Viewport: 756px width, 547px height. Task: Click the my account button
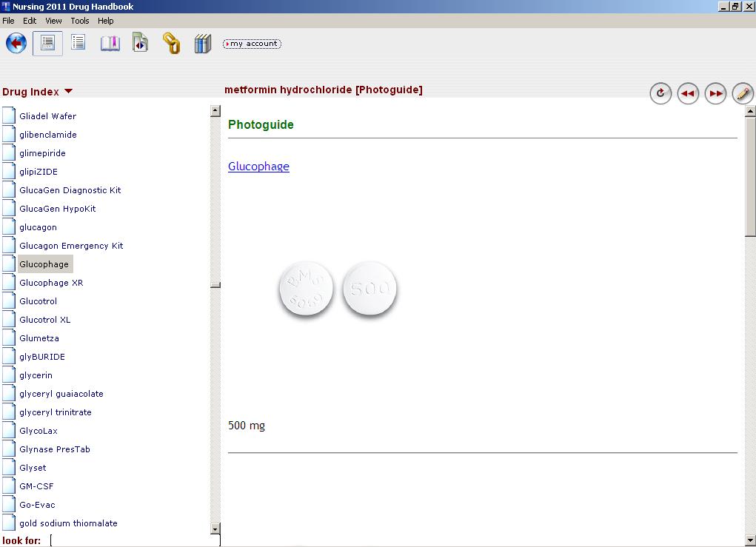252,44
